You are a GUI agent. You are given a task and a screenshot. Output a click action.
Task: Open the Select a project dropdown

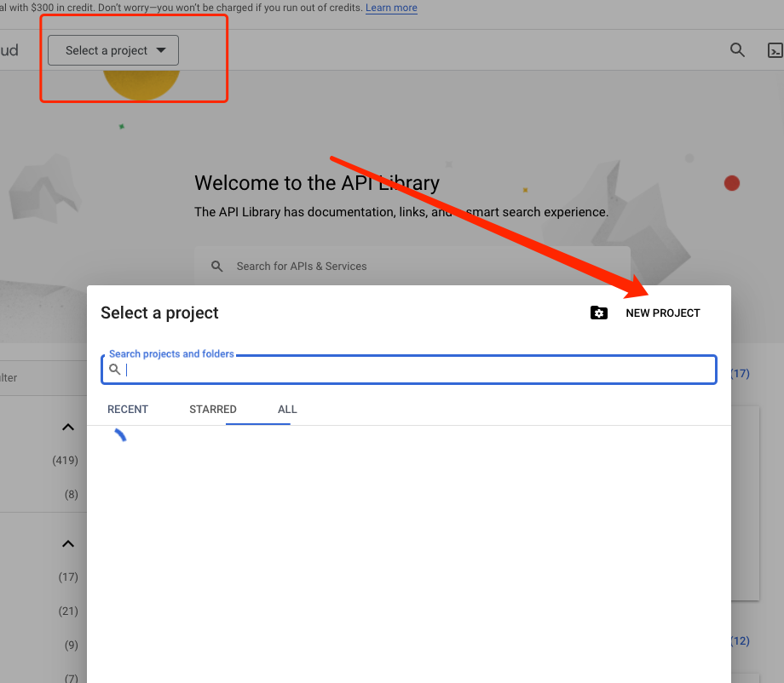pyautogui.click(x=113, y=50)
